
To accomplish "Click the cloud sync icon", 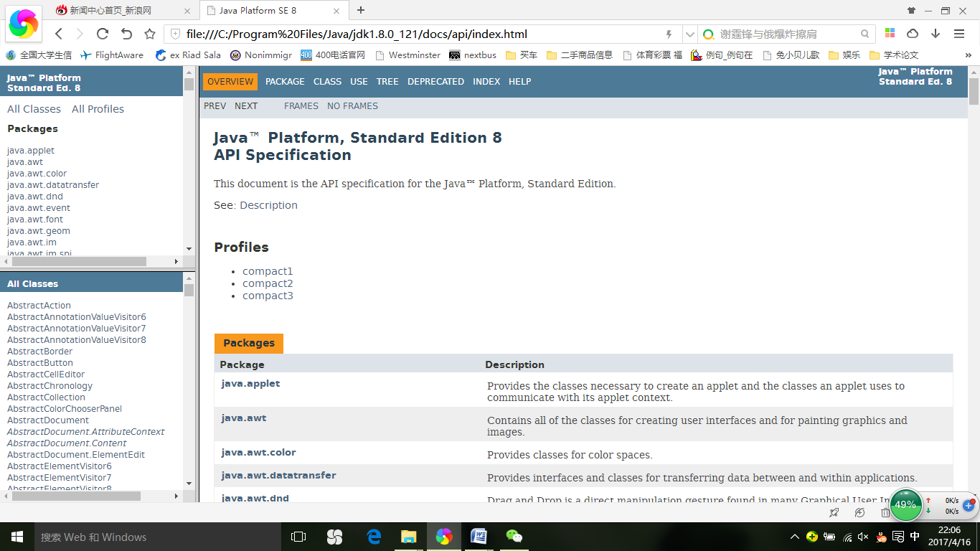I will tap(913, 34).
